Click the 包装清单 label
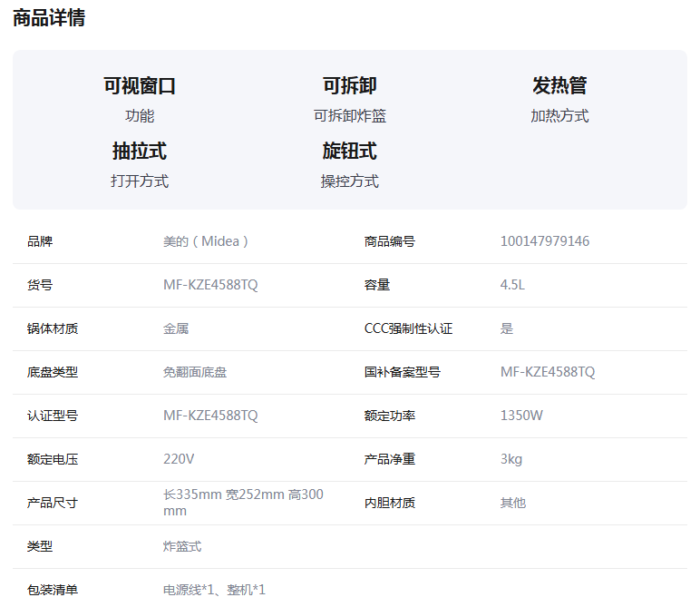 [53, 590]
